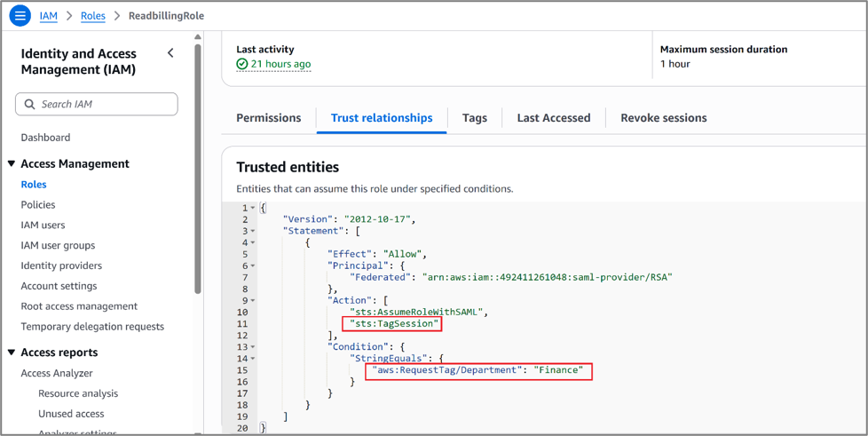This screenshot has height=436, width=868.
Task: Collapse the Access Management section
Action: [12, 164]
